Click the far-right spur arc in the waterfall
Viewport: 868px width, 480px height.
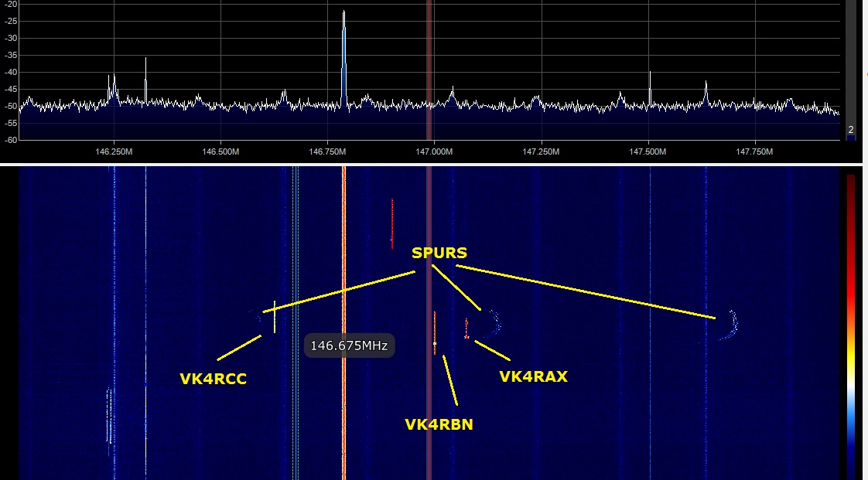point(731,325)
